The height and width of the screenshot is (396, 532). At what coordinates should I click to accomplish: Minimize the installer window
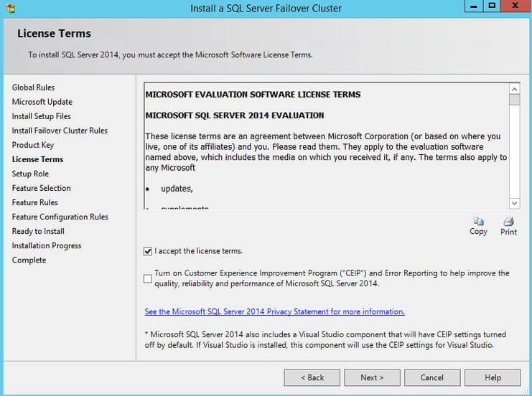[474, 6]
